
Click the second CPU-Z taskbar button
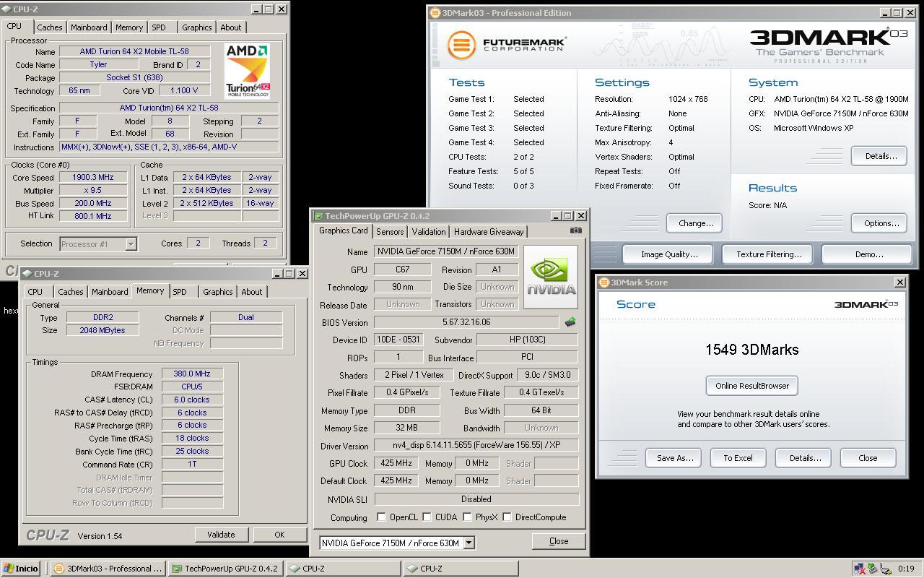pos(460,569)
